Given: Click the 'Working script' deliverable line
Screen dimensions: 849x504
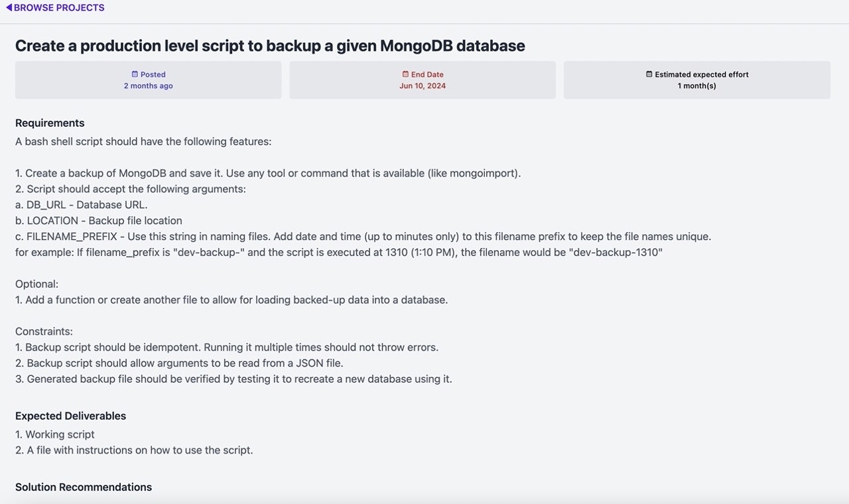Looking at the screenshot, I should (x=55, y=434).
